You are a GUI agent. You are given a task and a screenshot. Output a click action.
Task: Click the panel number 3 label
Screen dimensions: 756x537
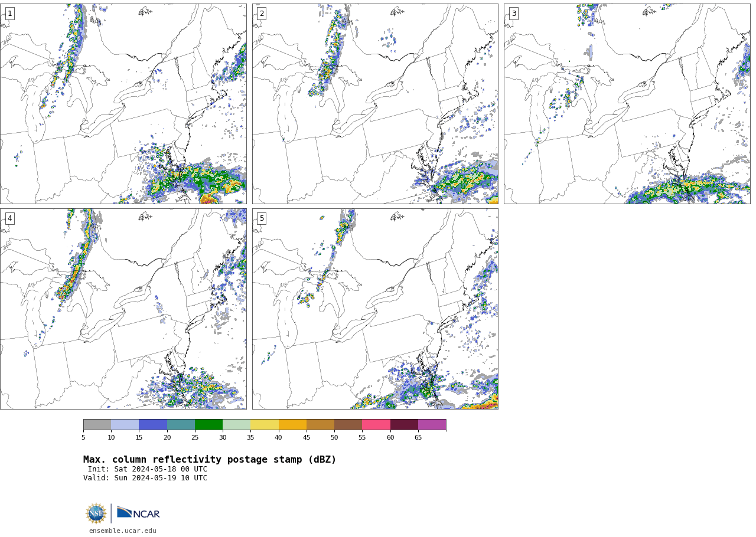[513, 14]
